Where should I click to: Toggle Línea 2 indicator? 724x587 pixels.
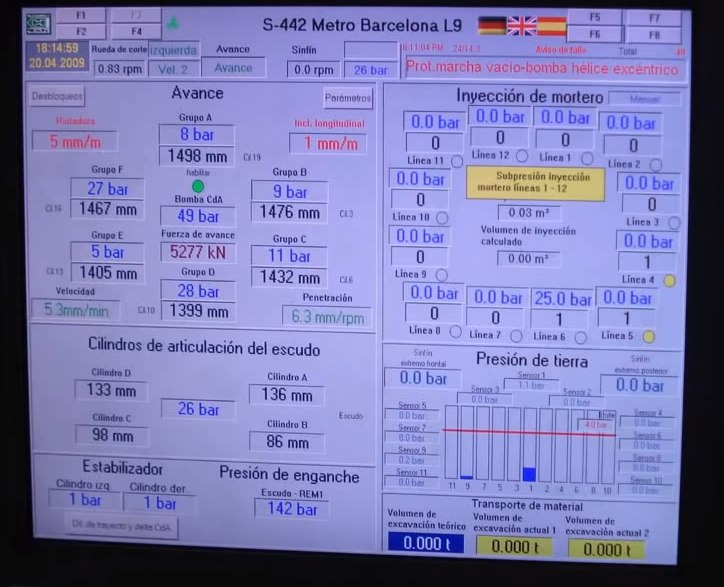(x=655, y=164)
